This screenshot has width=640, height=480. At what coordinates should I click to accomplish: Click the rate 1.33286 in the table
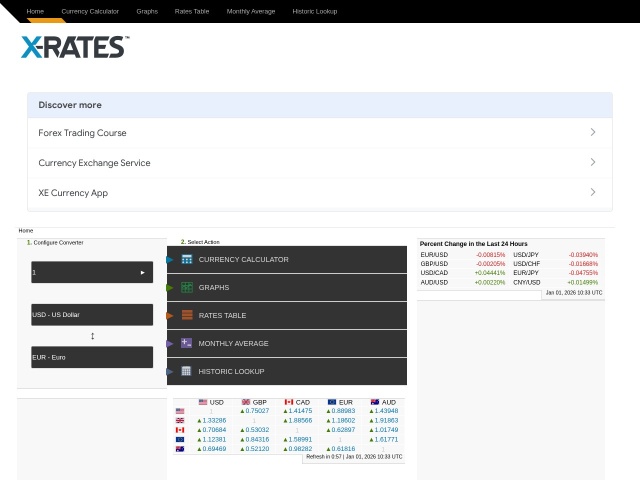[x=214, y=420]
